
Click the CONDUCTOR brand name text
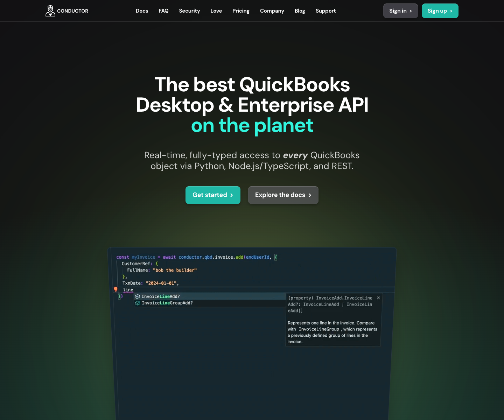pos(72,11)
